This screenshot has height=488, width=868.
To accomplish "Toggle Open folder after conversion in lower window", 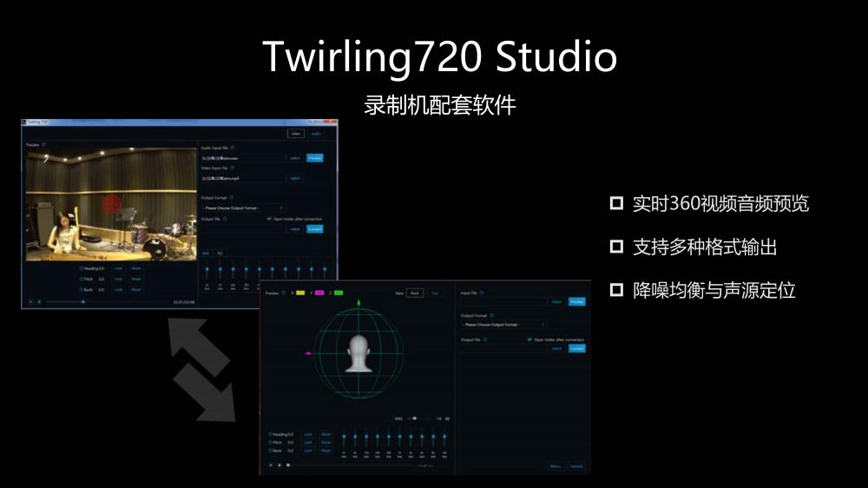I will [529, 340].
